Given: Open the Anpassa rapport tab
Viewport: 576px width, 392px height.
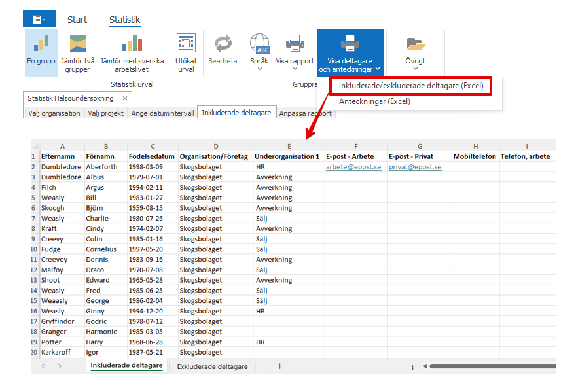Looking at the screenshot, I should [305, 113].
